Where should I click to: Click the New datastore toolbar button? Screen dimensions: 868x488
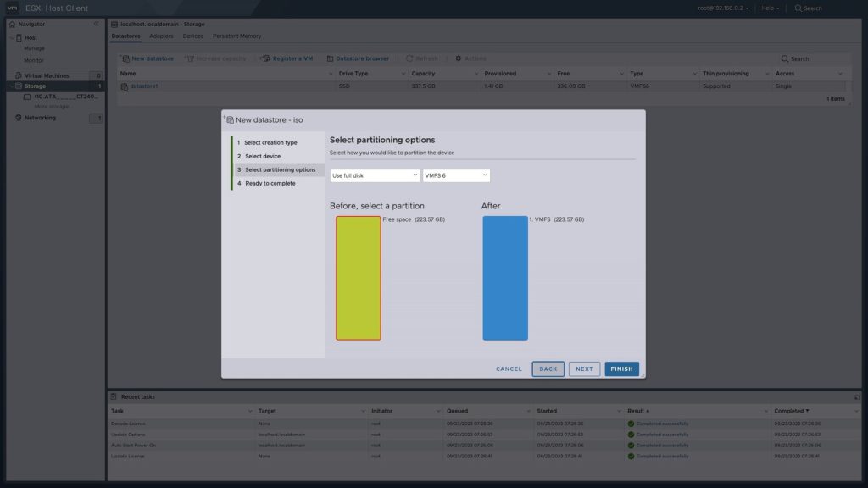147,58
